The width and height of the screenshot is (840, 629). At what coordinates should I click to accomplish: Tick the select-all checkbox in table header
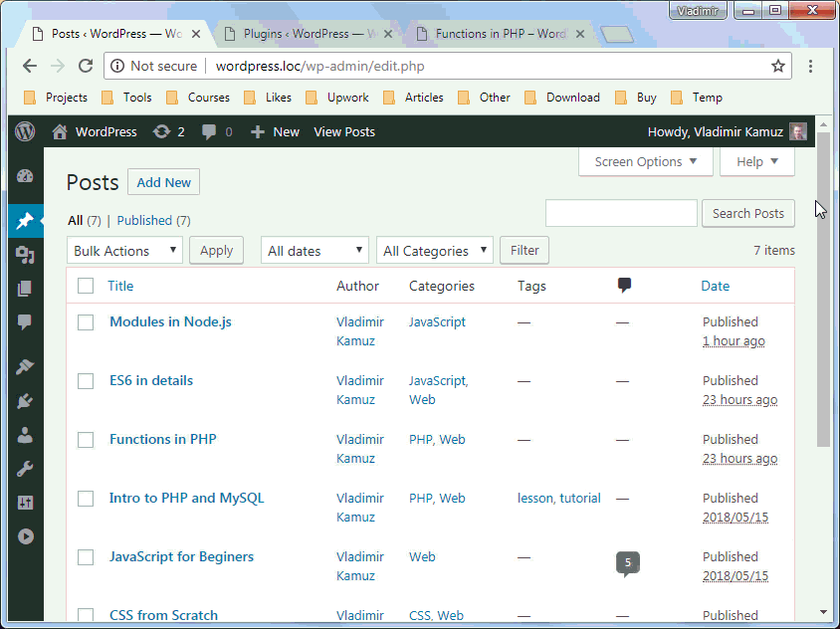86,286
